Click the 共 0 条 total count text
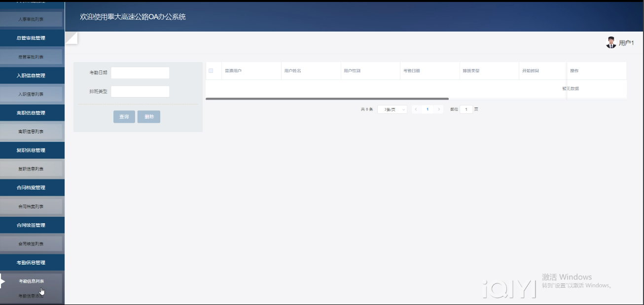This screenshot has height=305, width=644. [367, 109]
